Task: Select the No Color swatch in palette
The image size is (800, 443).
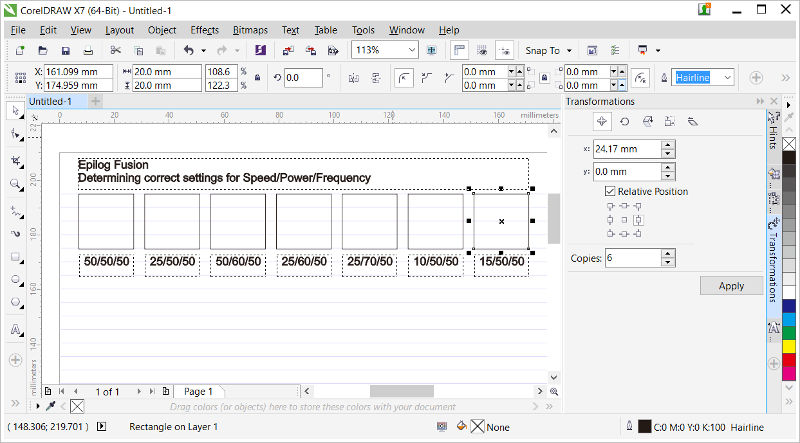Action: click(789, 144)
